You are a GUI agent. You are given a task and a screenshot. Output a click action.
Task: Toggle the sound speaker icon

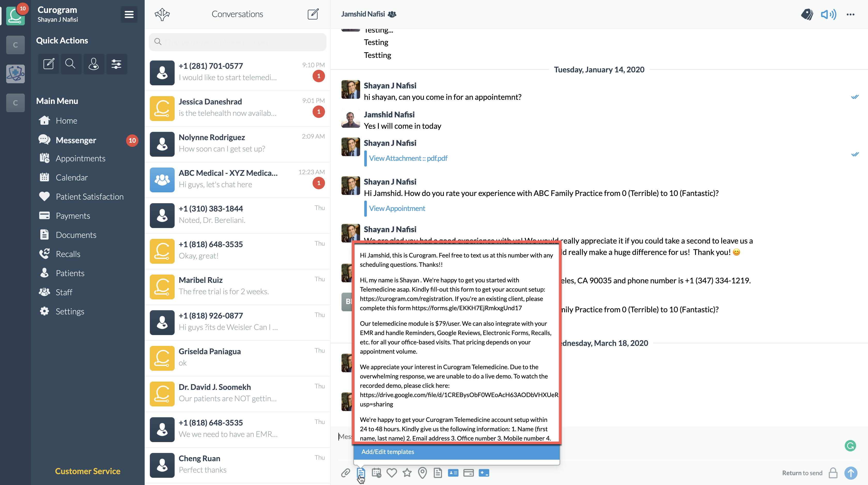pos(828,14)
